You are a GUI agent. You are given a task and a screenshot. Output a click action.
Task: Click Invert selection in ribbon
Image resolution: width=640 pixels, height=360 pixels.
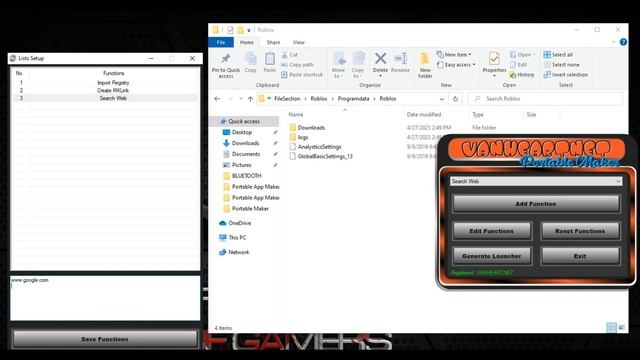(565, 75)
